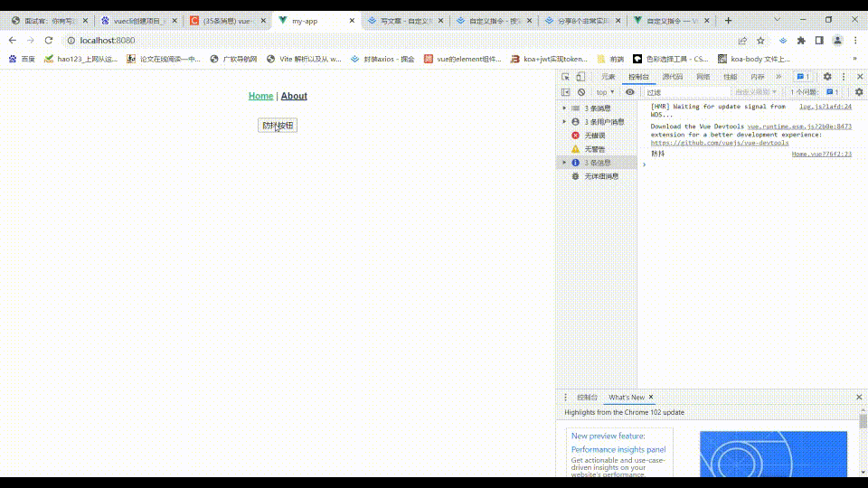
Task: Close the my-app browser tab
Action: (352, 21)
